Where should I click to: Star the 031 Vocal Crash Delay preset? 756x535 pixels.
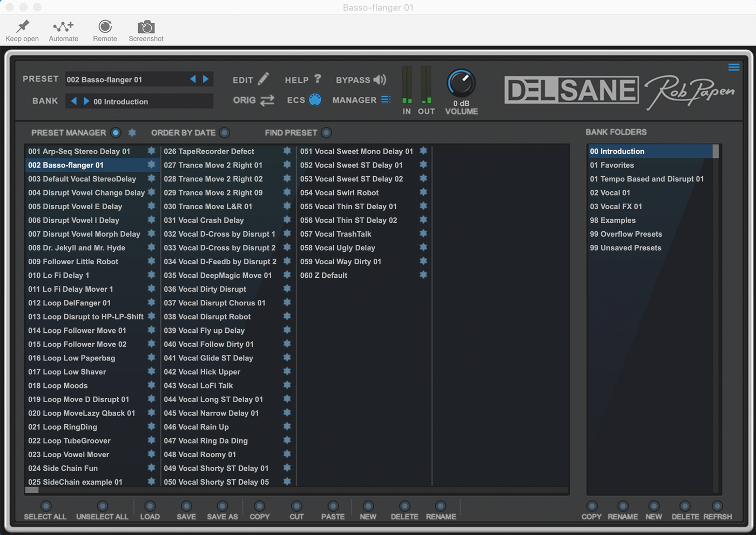[x=287, y=220]
